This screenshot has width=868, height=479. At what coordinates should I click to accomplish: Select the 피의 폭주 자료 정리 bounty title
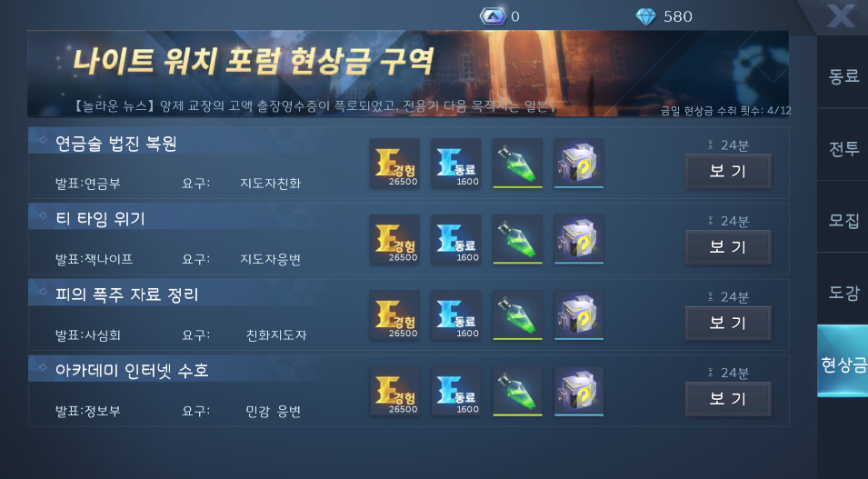126,294
